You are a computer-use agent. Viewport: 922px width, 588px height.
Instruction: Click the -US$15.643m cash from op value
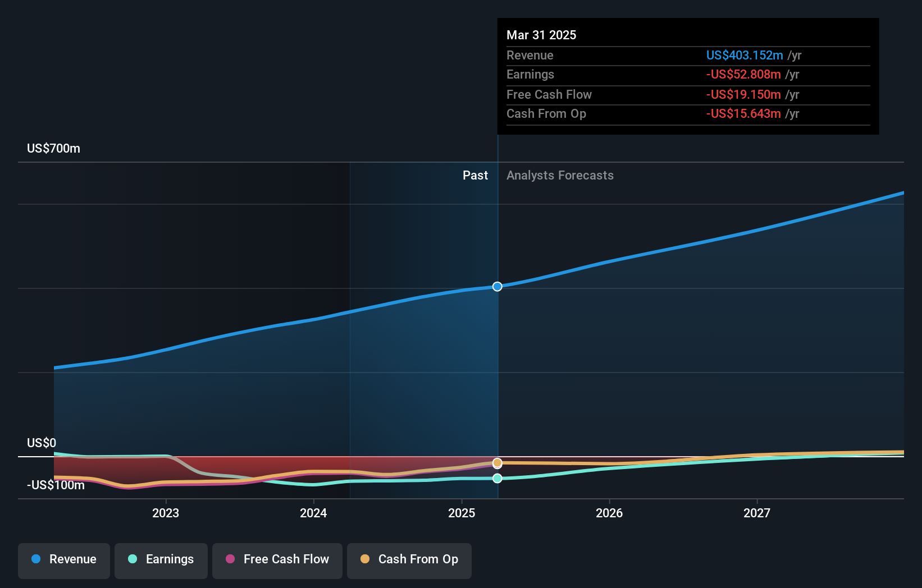coord(743,114)
